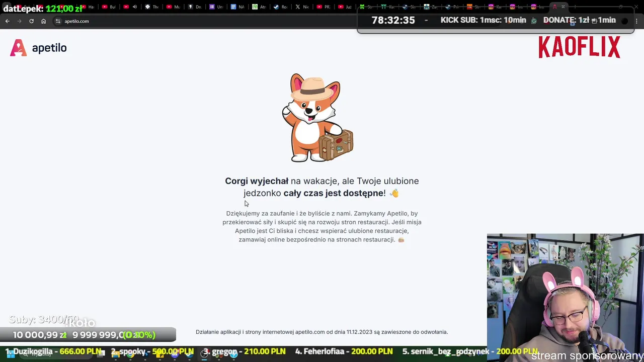Viewport: 644px width, 362px height.
Task: Open the browser home page button
Action: (x=43, y=21)
